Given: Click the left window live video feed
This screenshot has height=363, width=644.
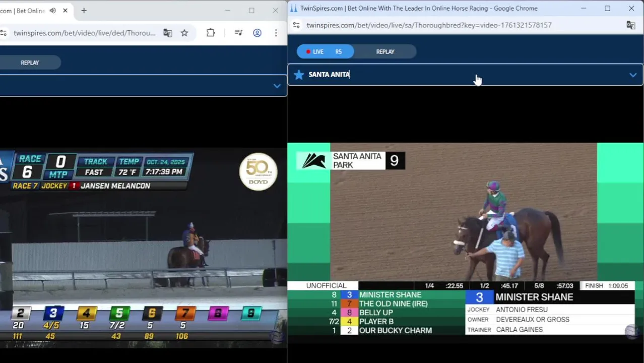Looking at the screenshot, I should [x=144, y=248].
